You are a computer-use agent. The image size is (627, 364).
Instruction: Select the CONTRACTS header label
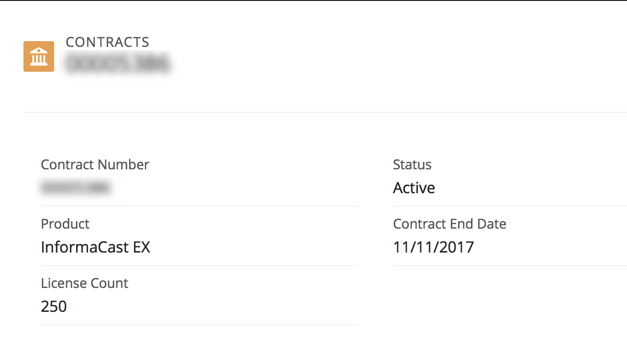107,42
